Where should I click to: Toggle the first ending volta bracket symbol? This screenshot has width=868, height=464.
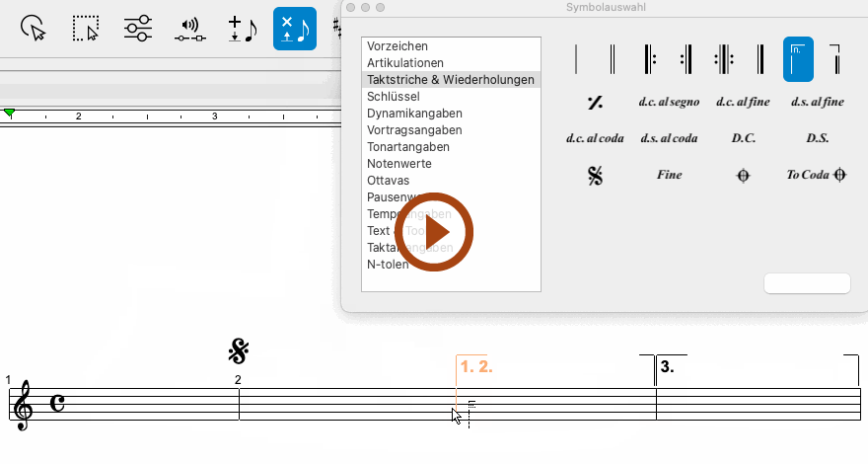coord(798,60)
